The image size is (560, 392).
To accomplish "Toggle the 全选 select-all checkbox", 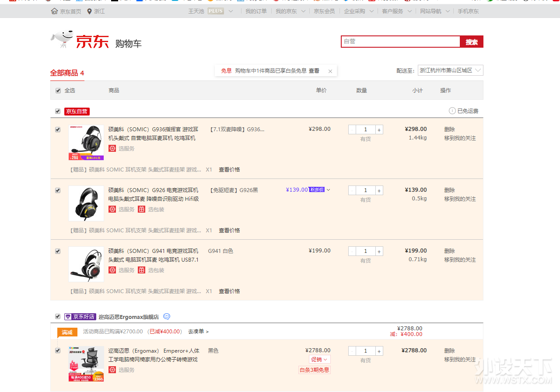I will coord(58,91).
